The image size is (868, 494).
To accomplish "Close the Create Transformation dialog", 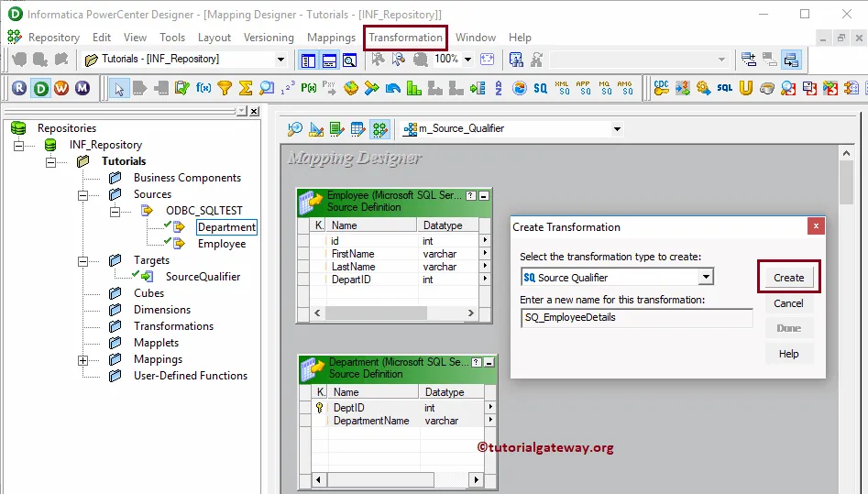I will tap(816, 226).
